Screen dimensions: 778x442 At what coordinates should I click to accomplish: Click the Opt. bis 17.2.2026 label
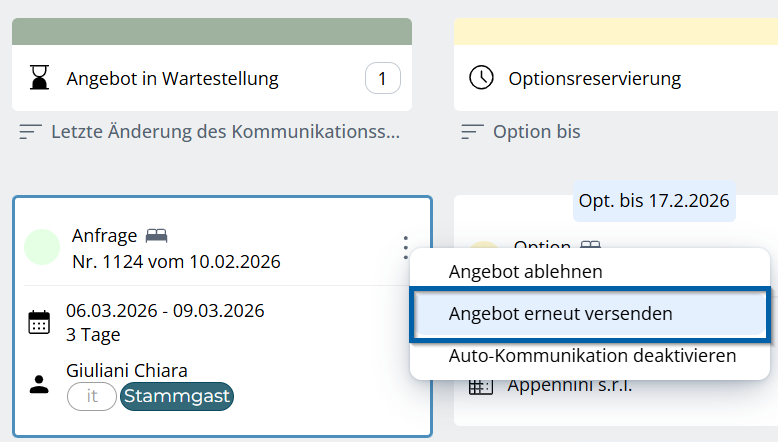[x=654, y=201]
